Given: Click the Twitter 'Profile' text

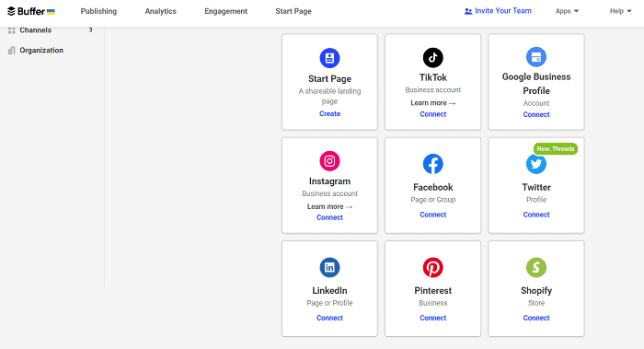Looking at the screenshot, I should pos(536,200).
